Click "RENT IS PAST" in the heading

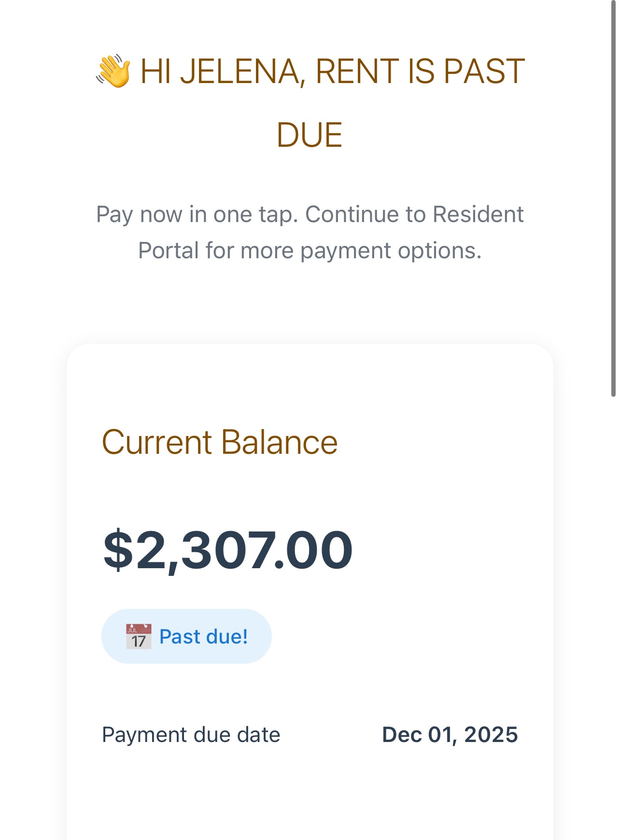pyautogui.click(x=420, y=71)
